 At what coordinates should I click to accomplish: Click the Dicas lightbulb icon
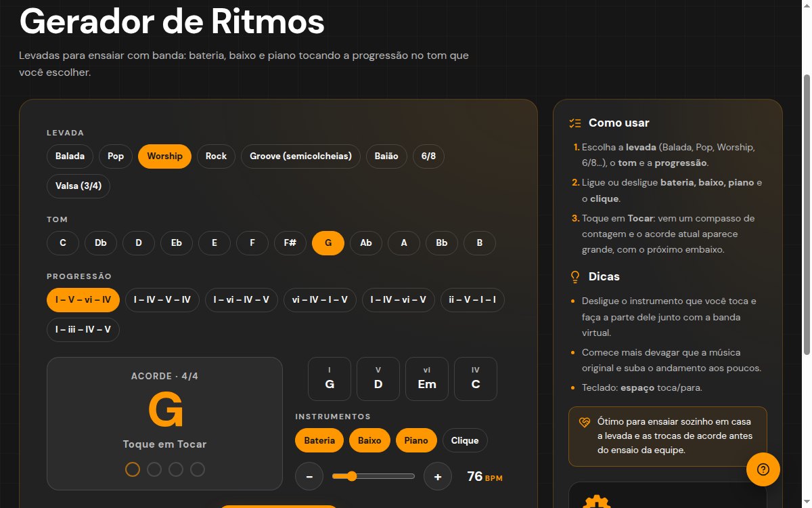tap(575, 277)
